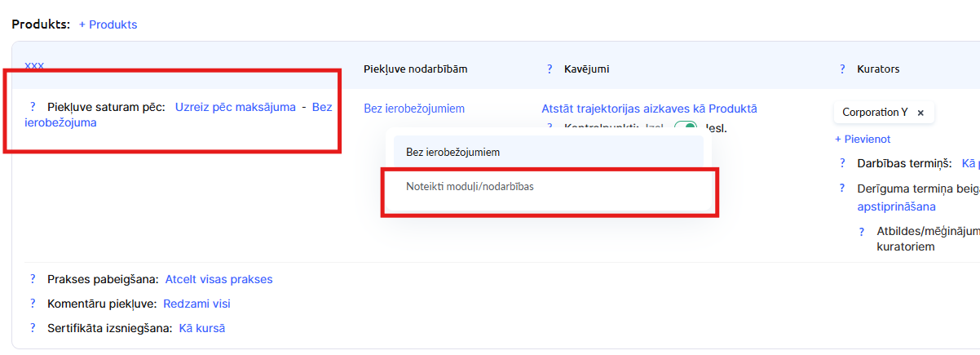980x355 pixels.
Task: Select Noteikti moduļi/nodarbības from the open menu
Action: pyautogui.click(x=471, y=187)
